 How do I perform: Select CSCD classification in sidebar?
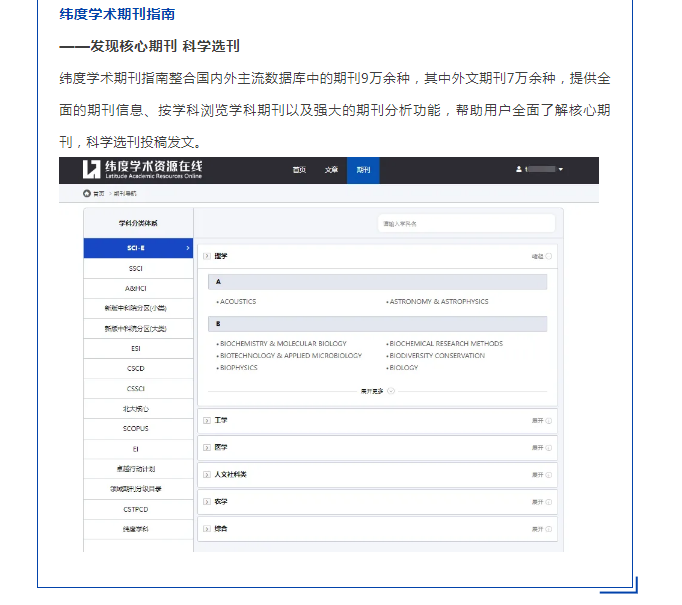click(x=138, y=368)
